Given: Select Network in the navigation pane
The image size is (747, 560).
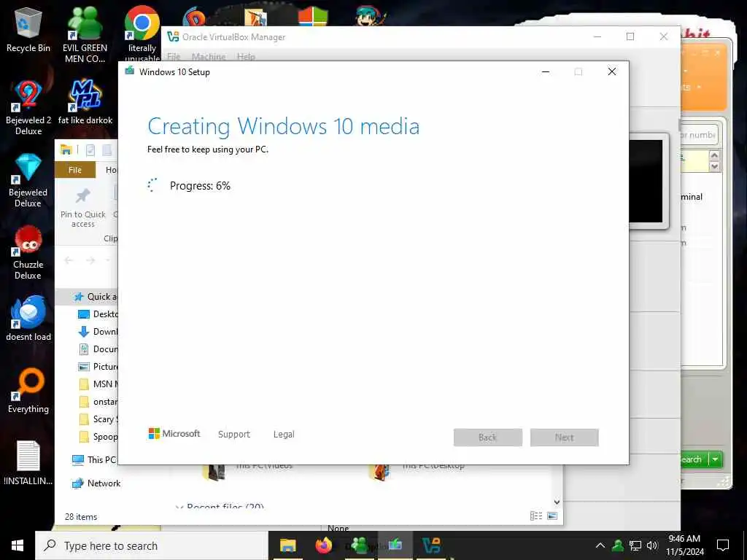Looking at the screenshot, I should point(96,483).
